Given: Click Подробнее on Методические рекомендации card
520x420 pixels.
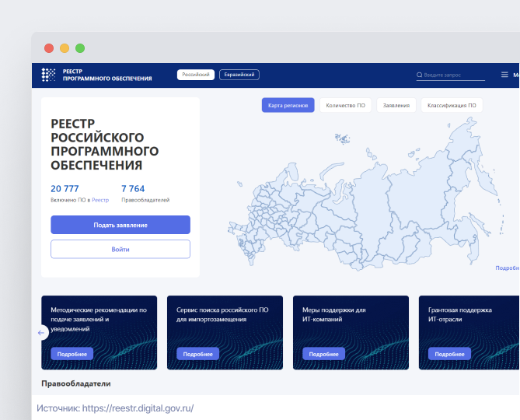Looking at the screenshot, I should 72,354.
